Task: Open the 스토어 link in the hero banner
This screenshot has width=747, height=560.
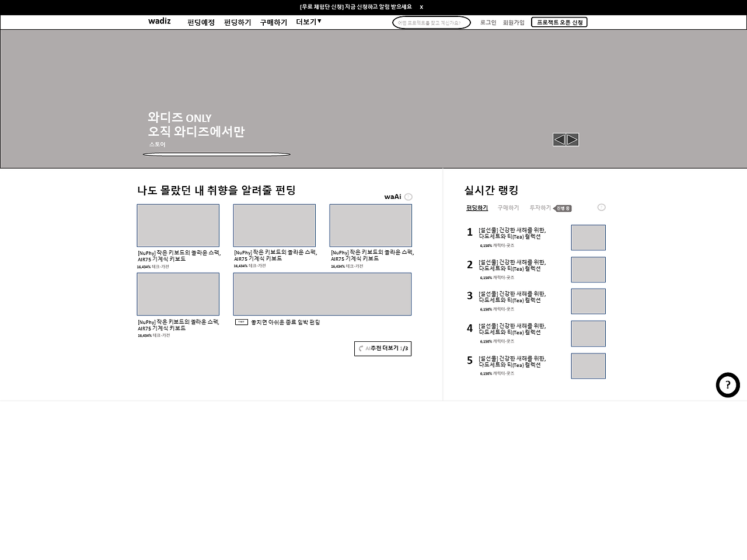Action: tap(156, 144)
